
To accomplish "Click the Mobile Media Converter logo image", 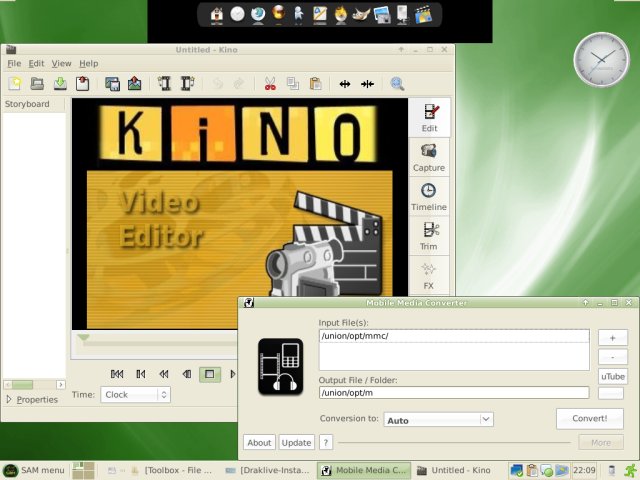I will (x=280, y=367).
